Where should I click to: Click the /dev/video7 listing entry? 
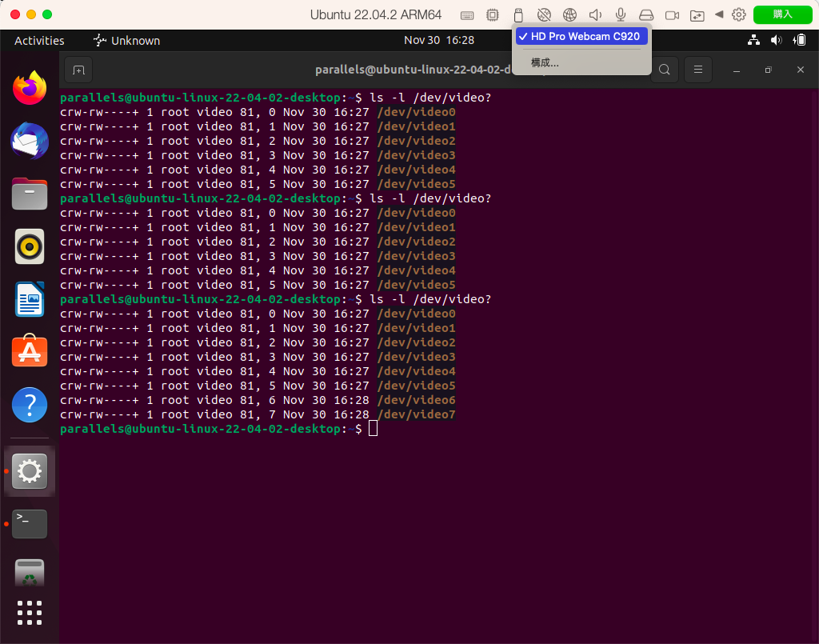[416, 414]
